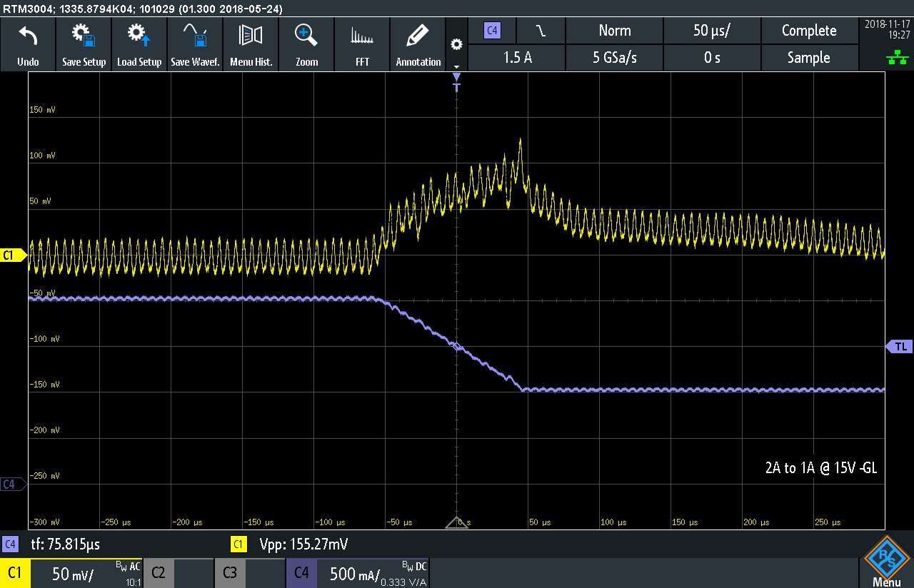Viewport: 914px width, 588px height.
Task: Click the C4 500 mA/ channel button
Action: [357, 573]
